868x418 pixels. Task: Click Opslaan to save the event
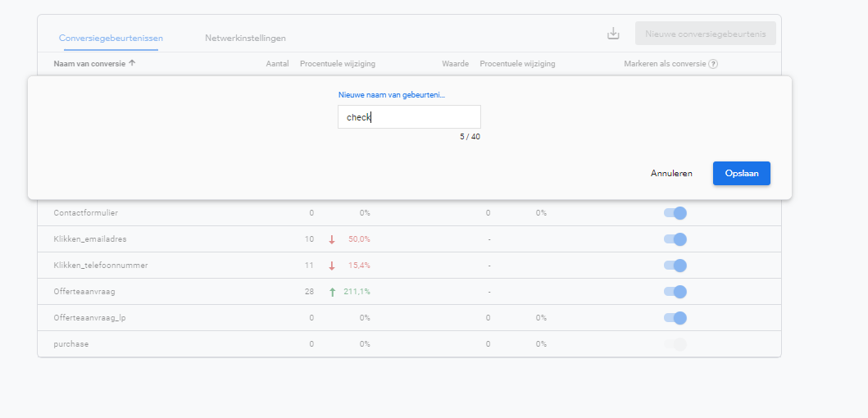coord(741,173)
